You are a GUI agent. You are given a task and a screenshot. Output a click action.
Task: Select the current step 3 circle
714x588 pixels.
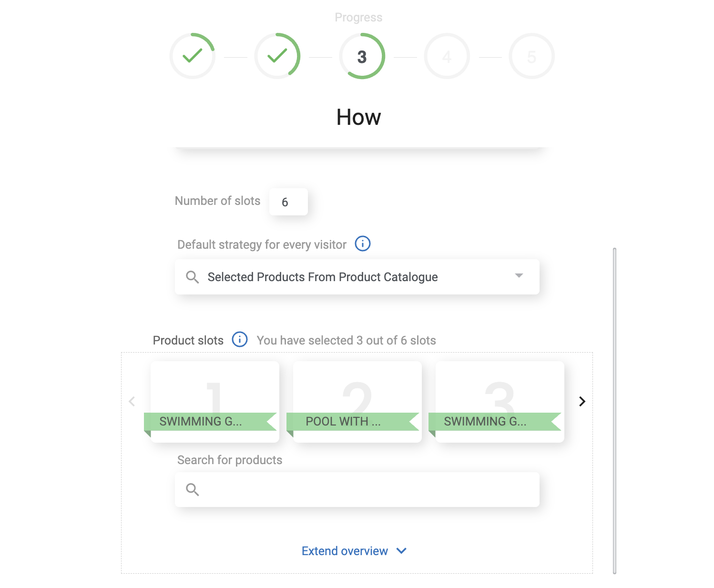click(362, 56)
